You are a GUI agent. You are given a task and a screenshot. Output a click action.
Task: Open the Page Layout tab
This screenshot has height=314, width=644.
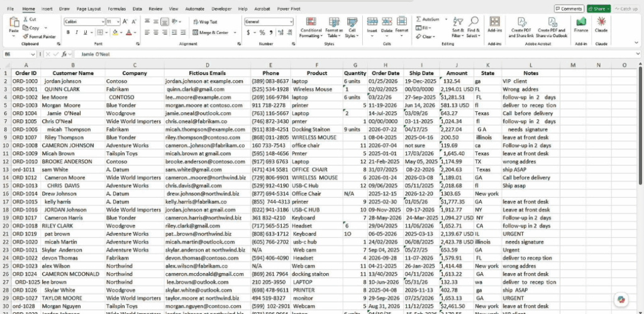click(88, 9)
